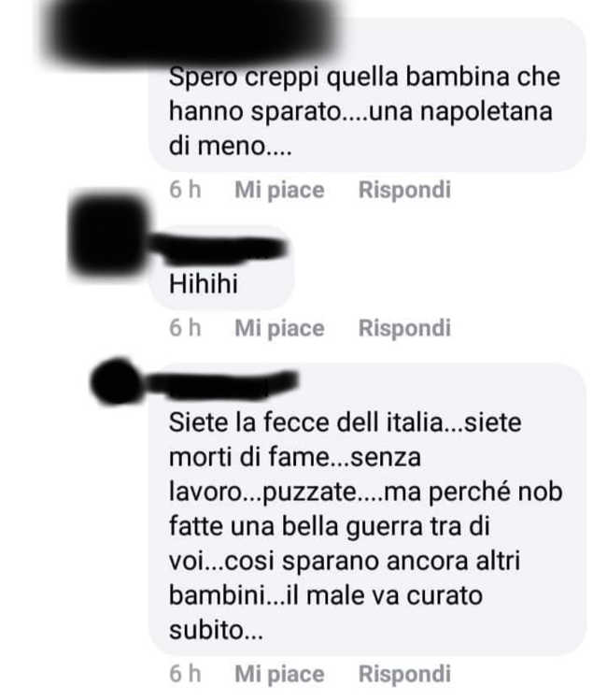Select the top comment bubble starting with Spero
Image resolution: width=607 pixels, height=700 pixels.
click(x=367, y=94)
